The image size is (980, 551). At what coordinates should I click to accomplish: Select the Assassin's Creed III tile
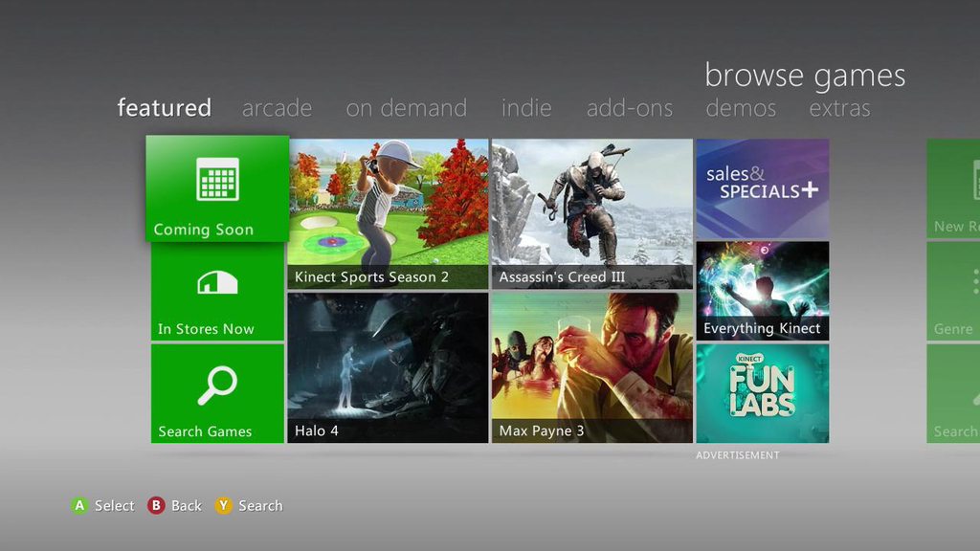591,213
